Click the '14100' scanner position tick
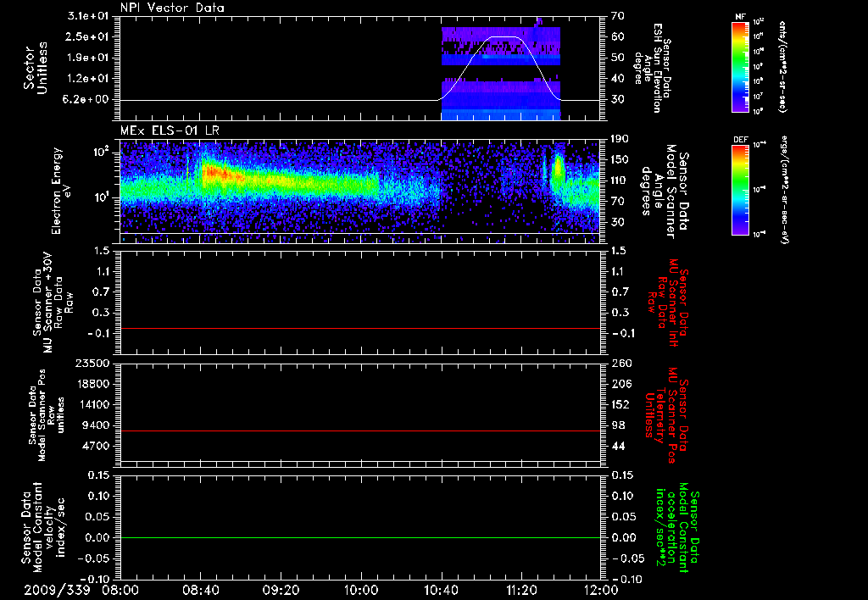Screen dimensions: 868x600 click(x=92, y=404)
